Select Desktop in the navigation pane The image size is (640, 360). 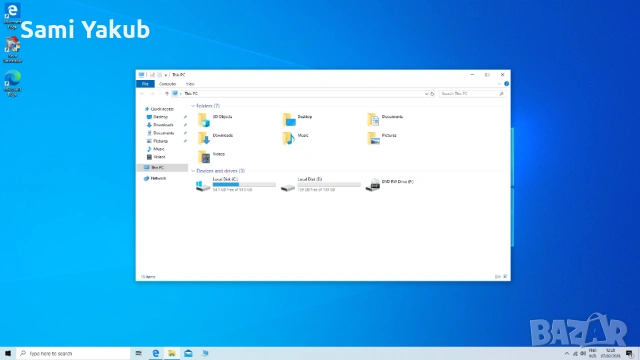coord(158,117)
